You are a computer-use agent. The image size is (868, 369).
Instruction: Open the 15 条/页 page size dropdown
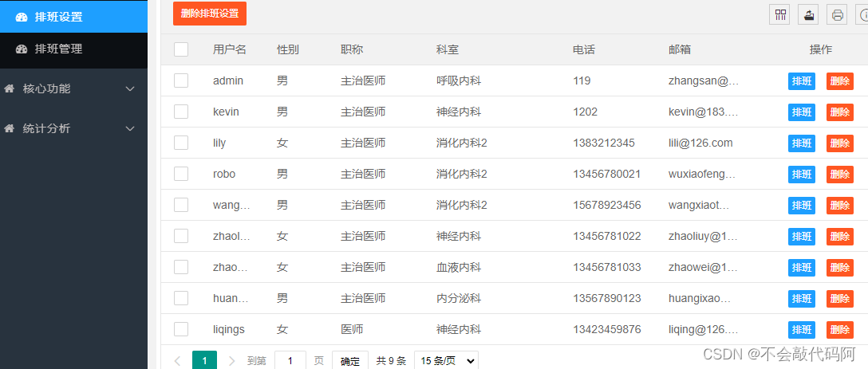(x=446, y=361)
